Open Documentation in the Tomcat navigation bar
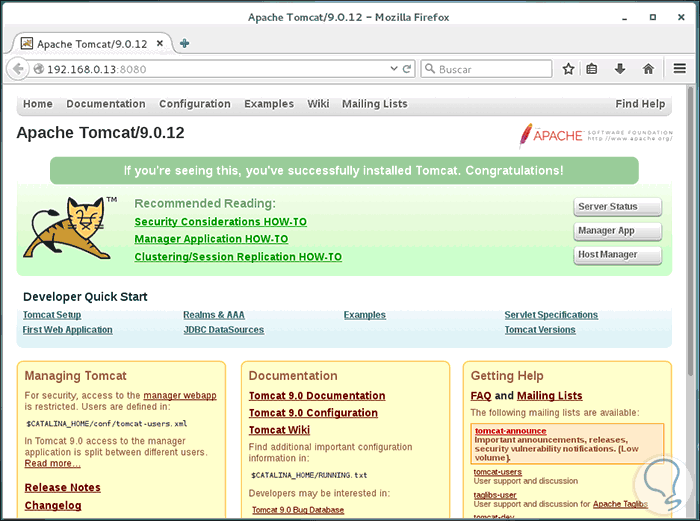This screenshot has height=521, width=700. [x=106, y=104]
